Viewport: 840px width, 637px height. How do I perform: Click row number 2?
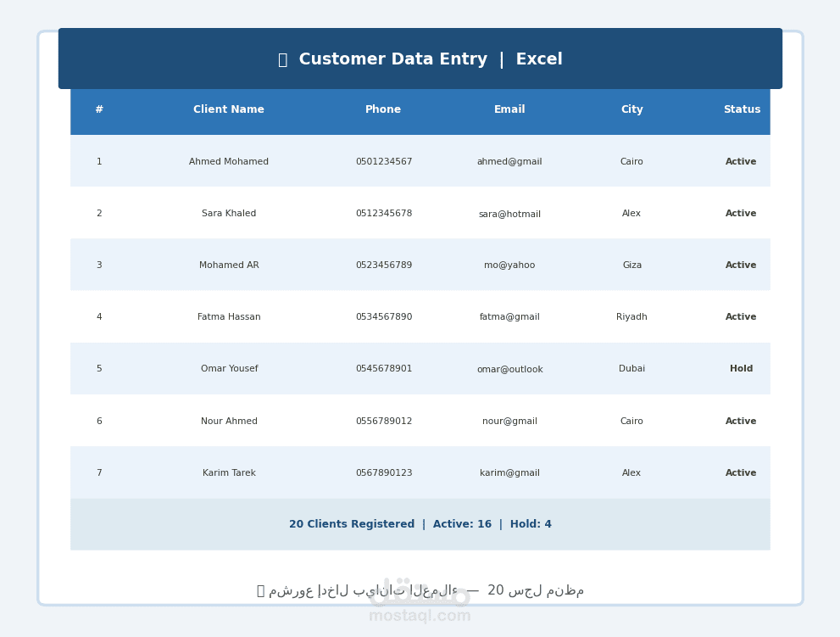coord(99,214)
